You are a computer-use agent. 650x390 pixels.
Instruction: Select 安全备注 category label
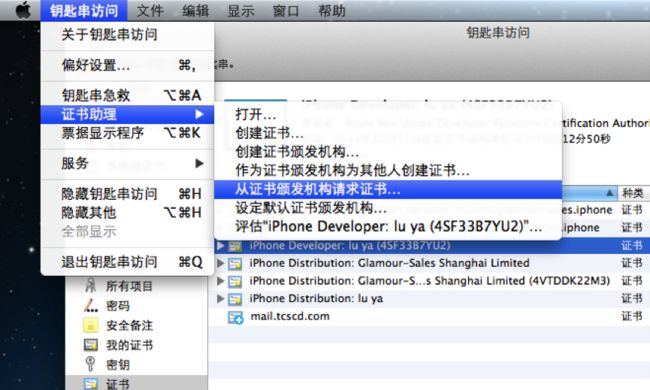coord(129,325)
